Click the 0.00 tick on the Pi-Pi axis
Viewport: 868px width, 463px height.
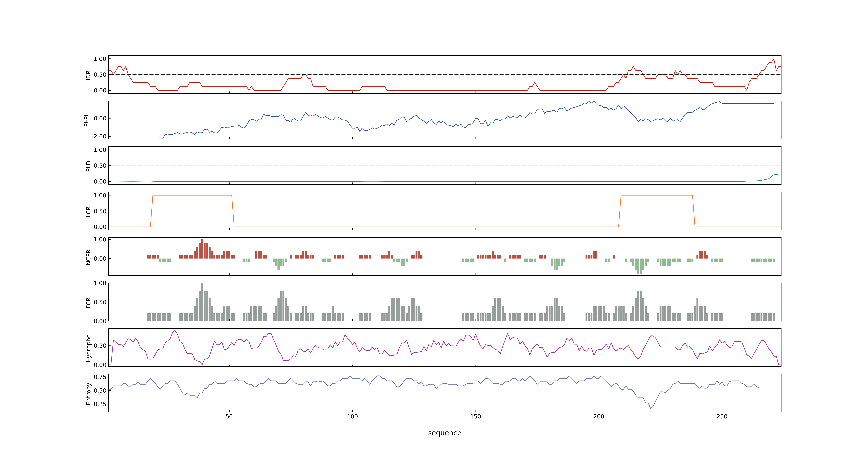pos(100,118)
